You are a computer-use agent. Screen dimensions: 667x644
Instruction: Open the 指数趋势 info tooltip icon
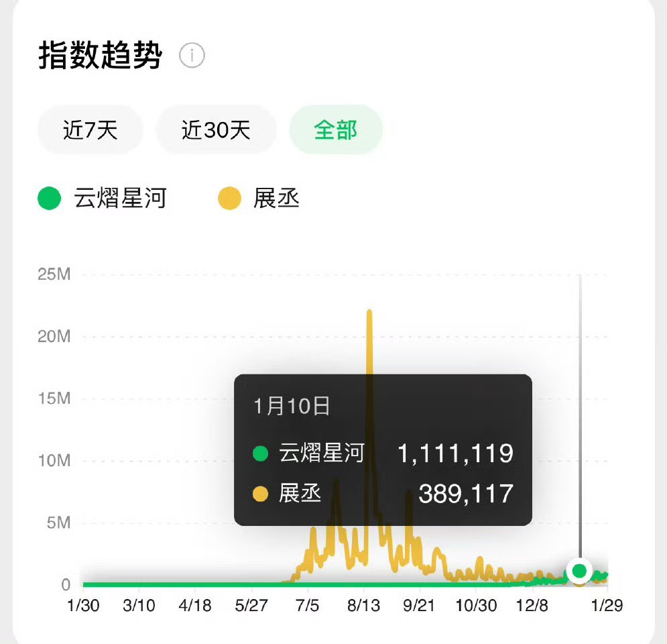pyautogui.click(x=192, y=56)
